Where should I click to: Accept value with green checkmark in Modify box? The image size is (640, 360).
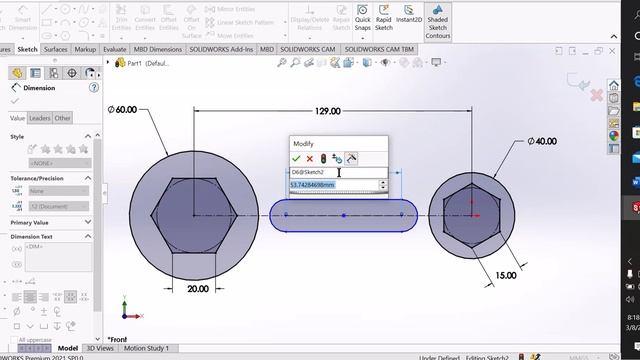[x=296, y=159]
